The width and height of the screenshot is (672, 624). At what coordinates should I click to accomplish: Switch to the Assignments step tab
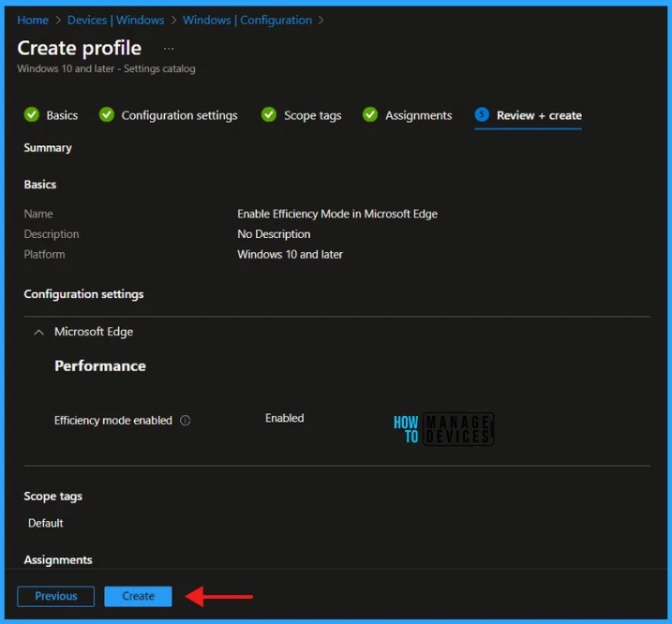(418, 115)
